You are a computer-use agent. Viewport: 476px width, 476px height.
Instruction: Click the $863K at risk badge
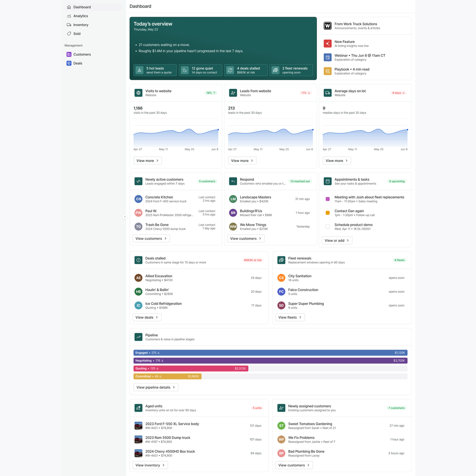(253, 260)
